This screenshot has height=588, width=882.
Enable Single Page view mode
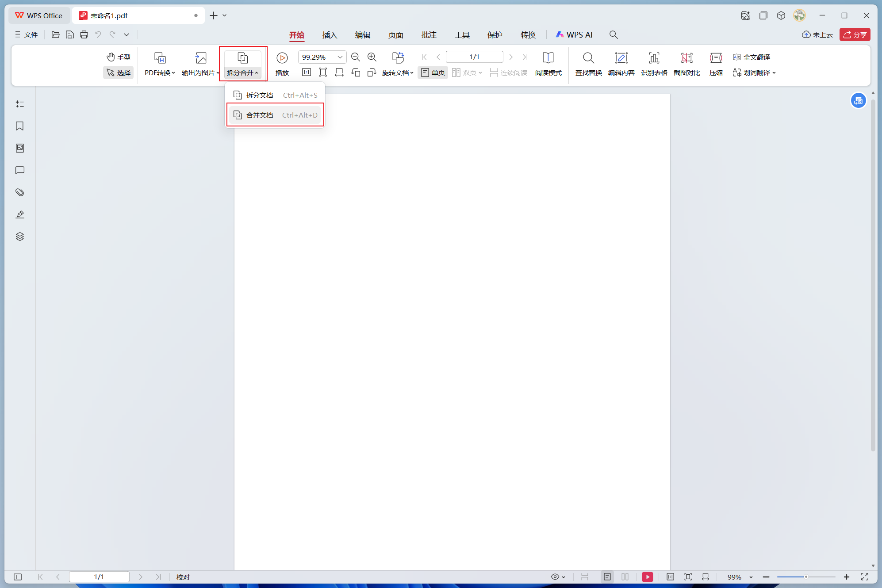click(433, 73)
